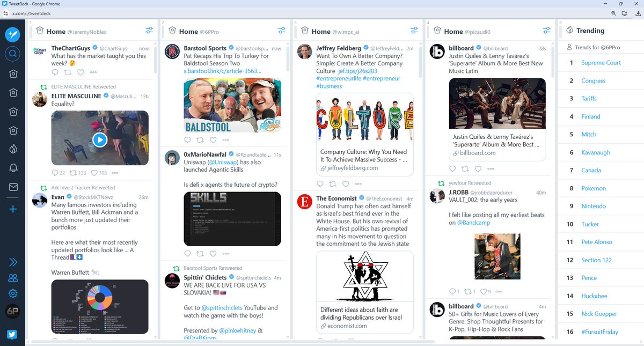The height and width of the screenshot is (346, 644).
Task: Retweet the ELITE MASCULINE Equality tweet
Action: pyautogui.click(x=73, y=173)
